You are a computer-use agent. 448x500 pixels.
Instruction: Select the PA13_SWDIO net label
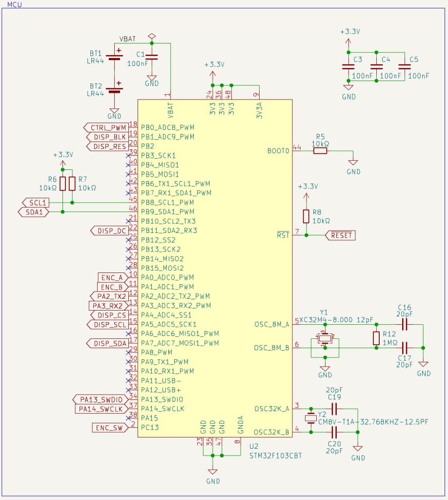[x=100, y=399]
